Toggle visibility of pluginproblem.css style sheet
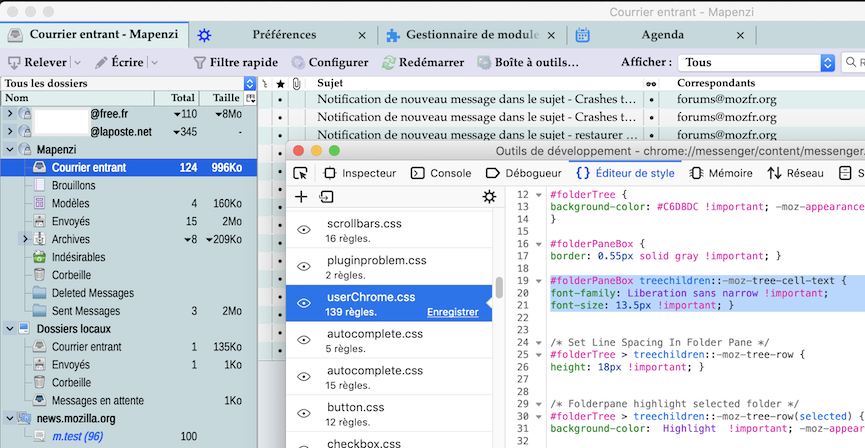This screenshot has width=865, height=448. tap(305, 267)
